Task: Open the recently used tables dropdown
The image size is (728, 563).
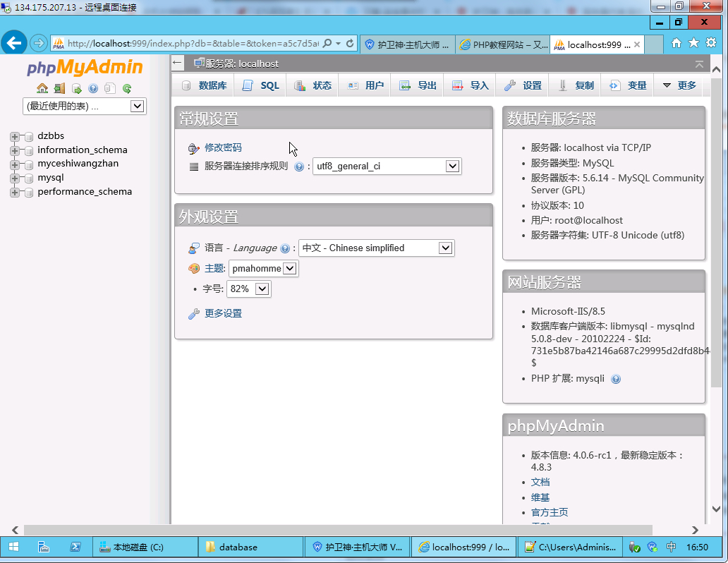Action: [x=85, y=107]
